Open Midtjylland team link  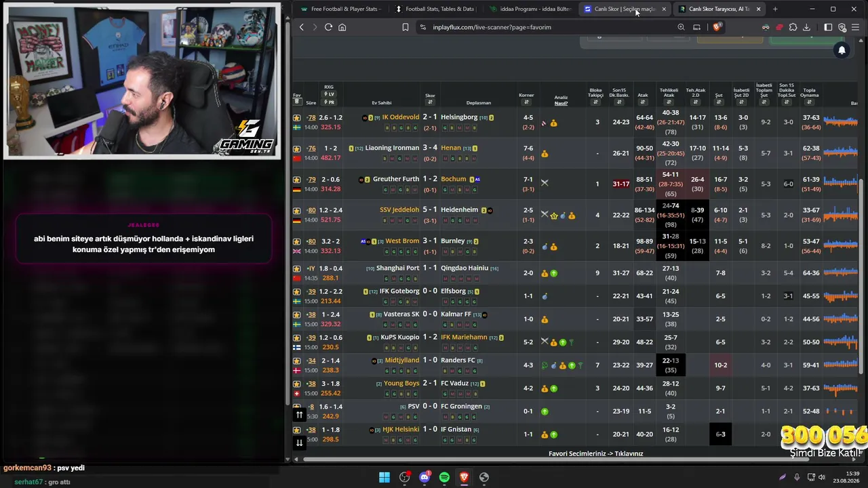pyautogui.click(x=402, y=360)
